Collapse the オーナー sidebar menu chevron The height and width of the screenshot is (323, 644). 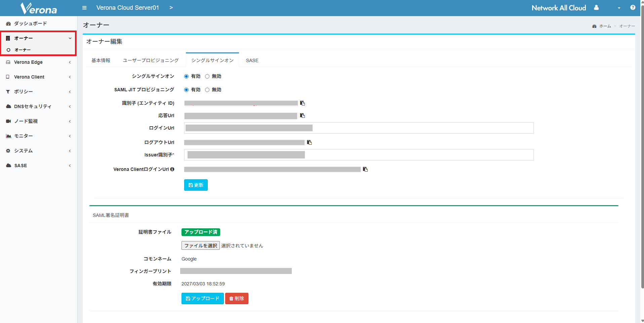click(x=70, y=38)
